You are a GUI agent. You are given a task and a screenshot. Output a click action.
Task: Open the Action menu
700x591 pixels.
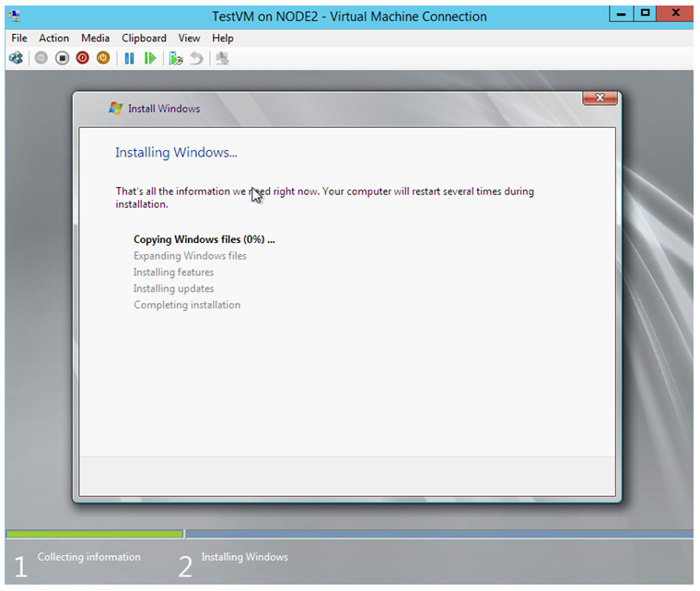point(54,39)
